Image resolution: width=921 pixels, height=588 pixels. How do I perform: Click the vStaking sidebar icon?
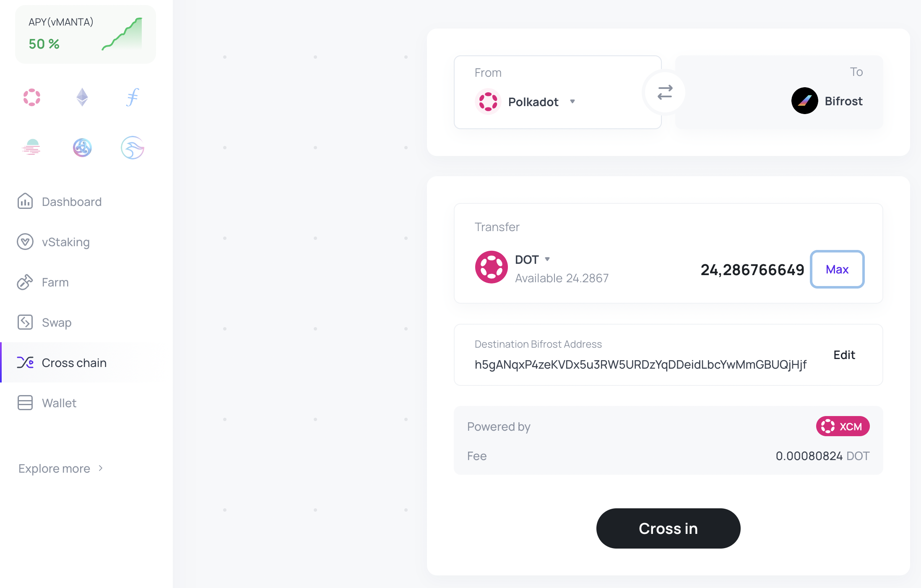click(x=24, y=242)
